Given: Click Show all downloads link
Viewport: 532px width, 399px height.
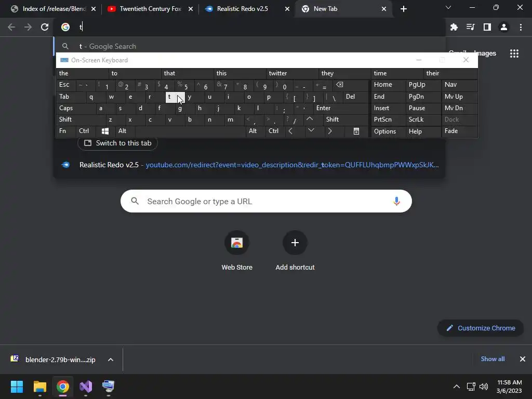Looking at the screenshot, I should [493, 359].
